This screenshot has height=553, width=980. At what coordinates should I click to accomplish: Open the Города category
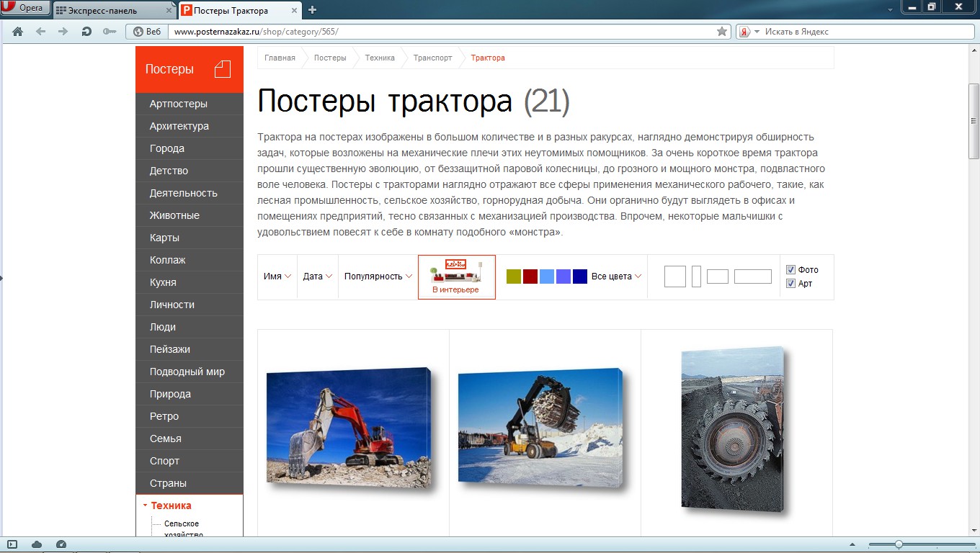[190, 148]
